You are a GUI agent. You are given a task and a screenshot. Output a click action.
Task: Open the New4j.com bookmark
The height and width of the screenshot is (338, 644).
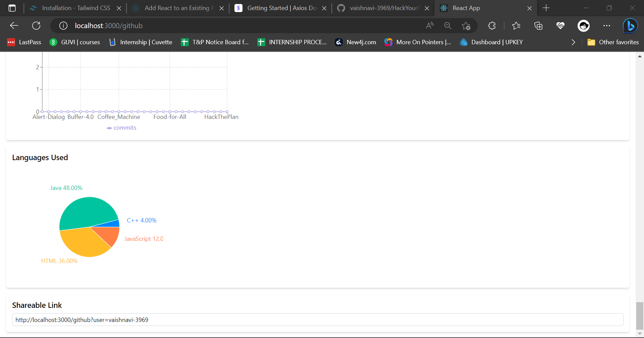[355, 42]
